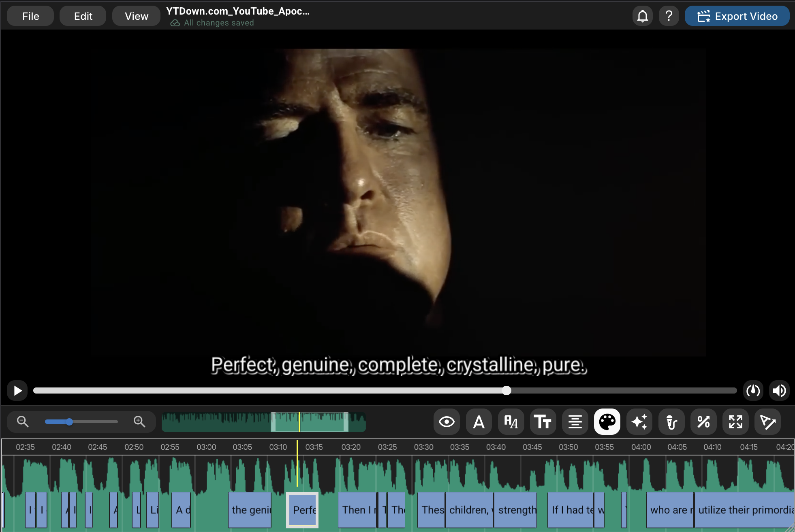Open the font letter A tool
795x532 pixels.
tap(479, 422)
